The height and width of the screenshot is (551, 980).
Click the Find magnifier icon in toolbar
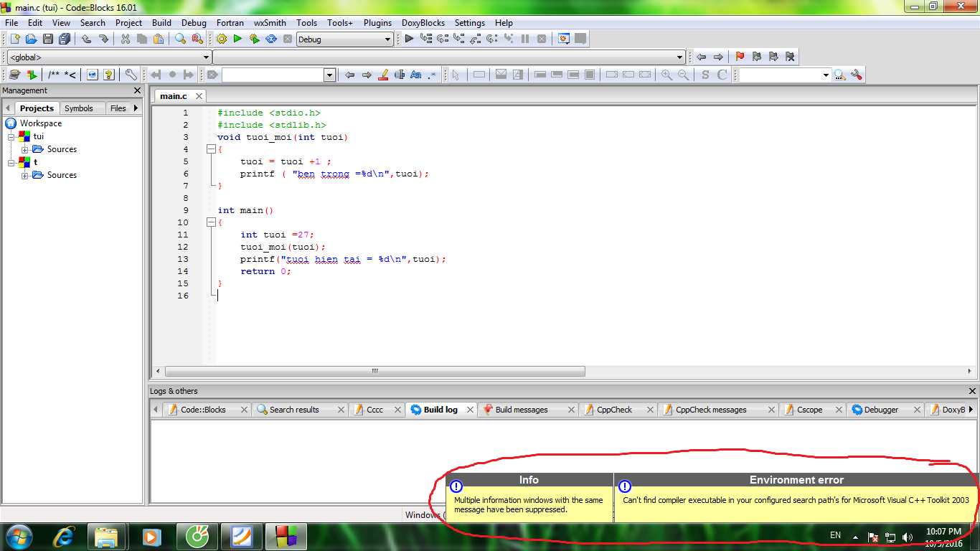(x=180, y=39)
